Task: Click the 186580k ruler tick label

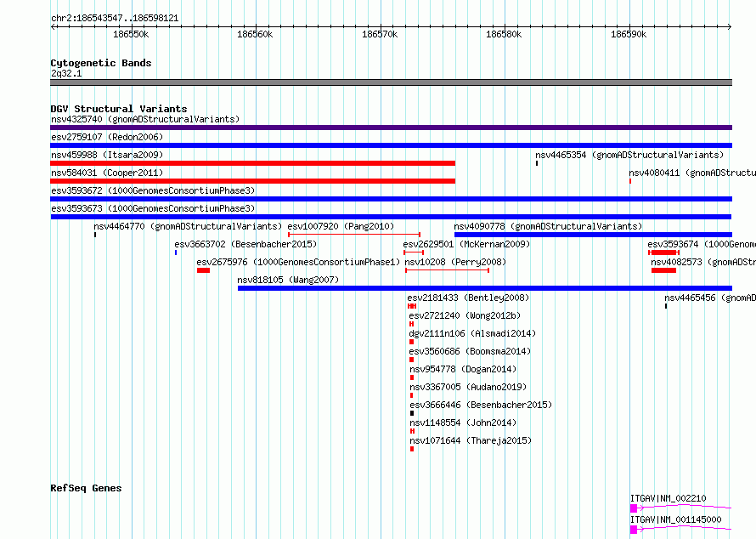Action: pos(504,35)
